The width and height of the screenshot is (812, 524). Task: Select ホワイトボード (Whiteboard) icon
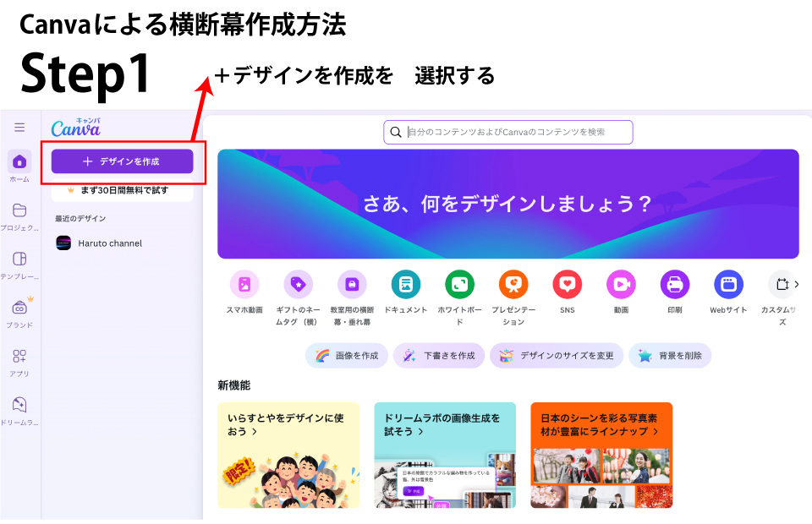460,285
